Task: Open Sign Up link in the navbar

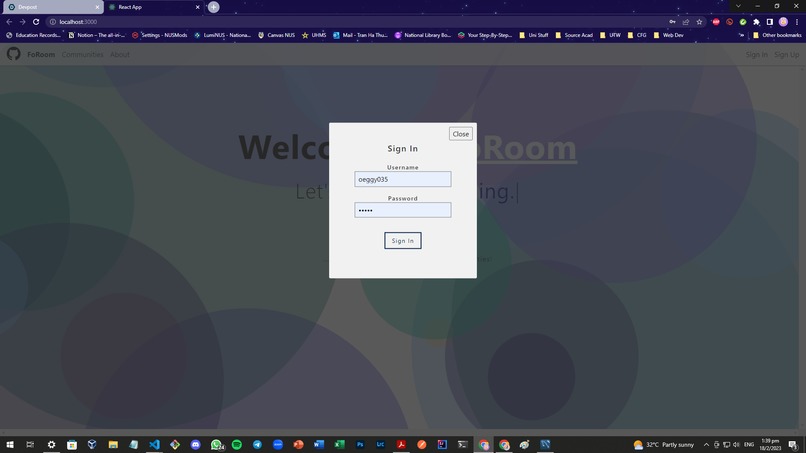Action: coord(786,55)
